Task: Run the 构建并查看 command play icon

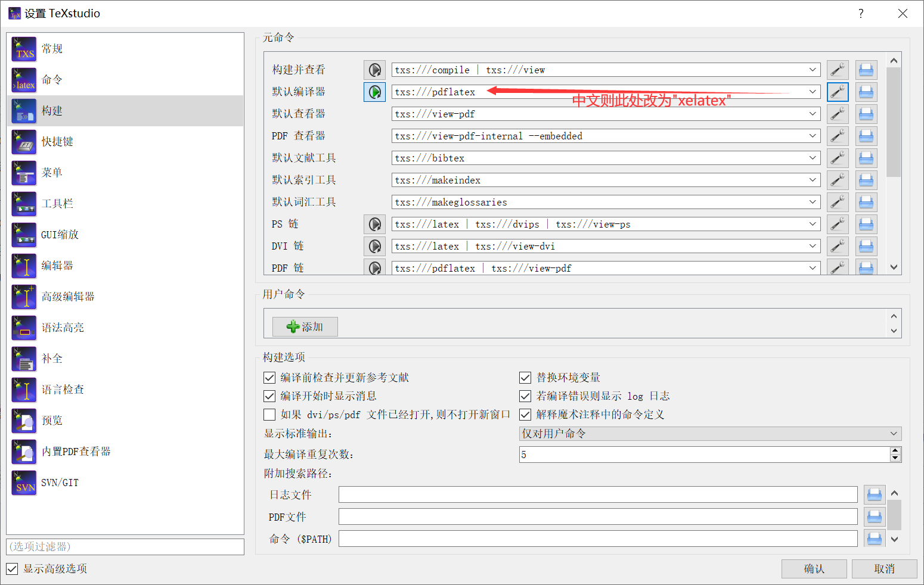Action: pyautogui.click(x=374, y=70)
